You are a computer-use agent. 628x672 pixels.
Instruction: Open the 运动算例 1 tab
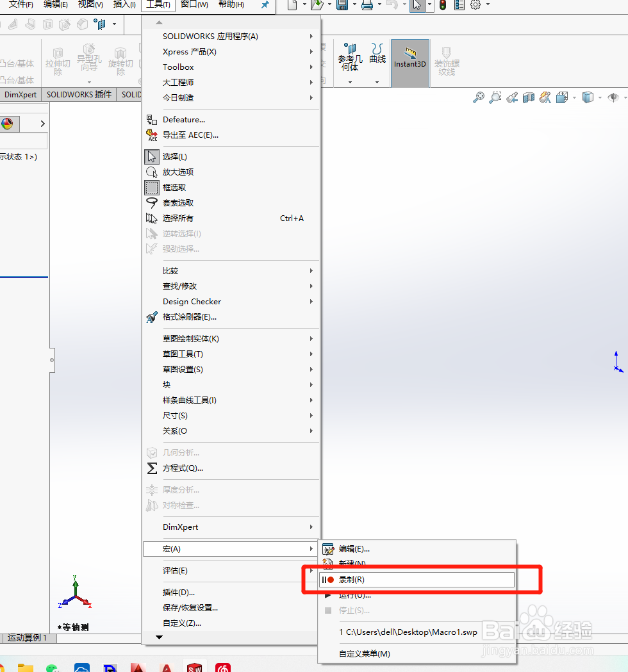(x=28, y=637)
